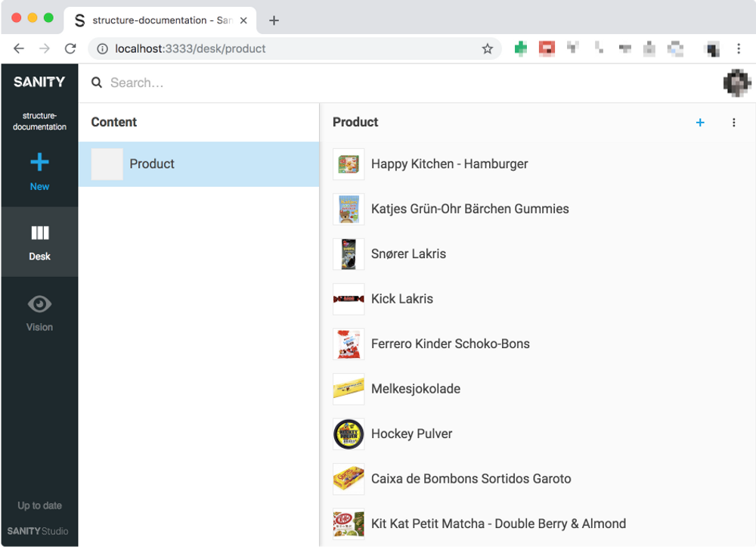This screenshot has height=547, width=756.
Task: Open the Hockey Pulver product entry
Action: 411,434
